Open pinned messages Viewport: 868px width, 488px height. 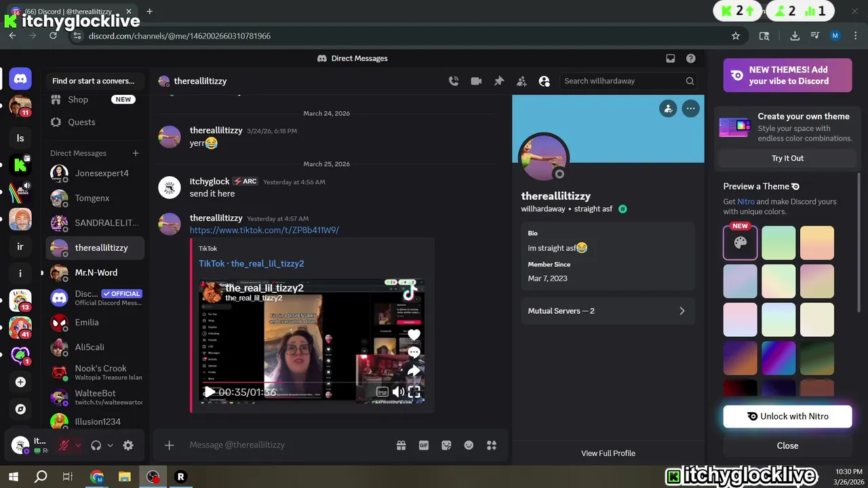pyautogui.click(x=499, y=81)
